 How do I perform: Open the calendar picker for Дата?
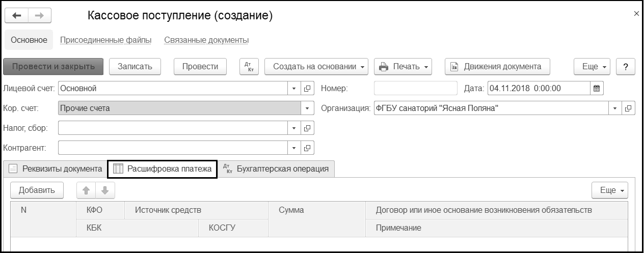click(597, 88)
